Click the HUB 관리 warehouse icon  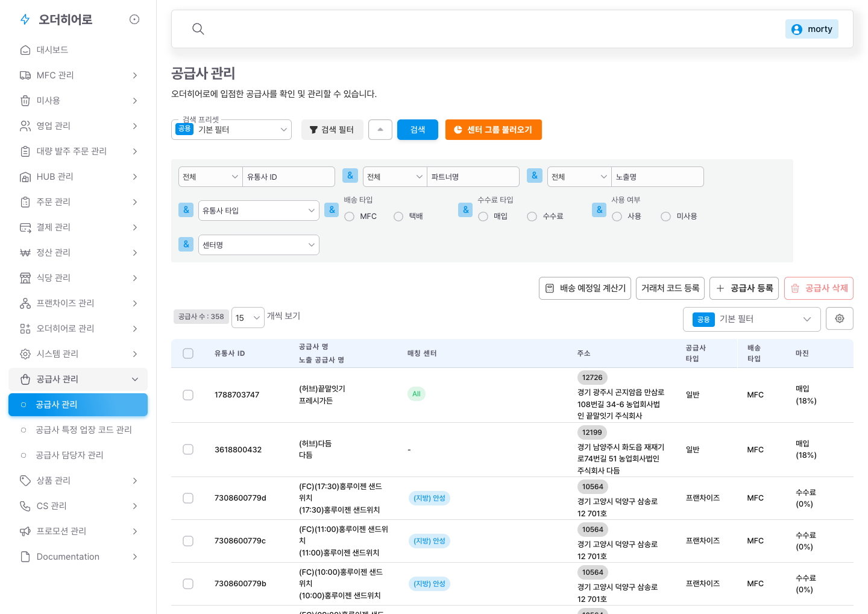(25, 177)
